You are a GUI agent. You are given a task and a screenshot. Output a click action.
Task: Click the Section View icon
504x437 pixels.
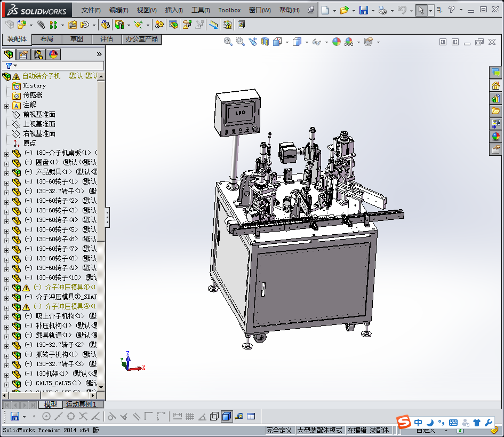click(x=265, y=42)
